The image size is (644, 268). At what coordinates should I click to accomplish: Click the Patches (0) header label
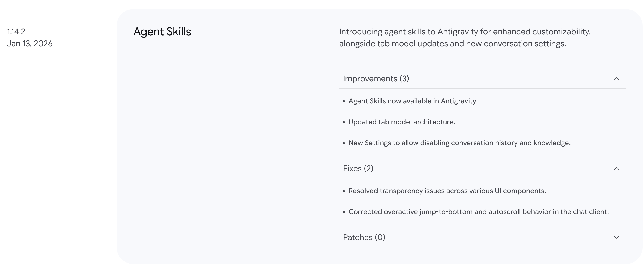[x=364, y=237]
